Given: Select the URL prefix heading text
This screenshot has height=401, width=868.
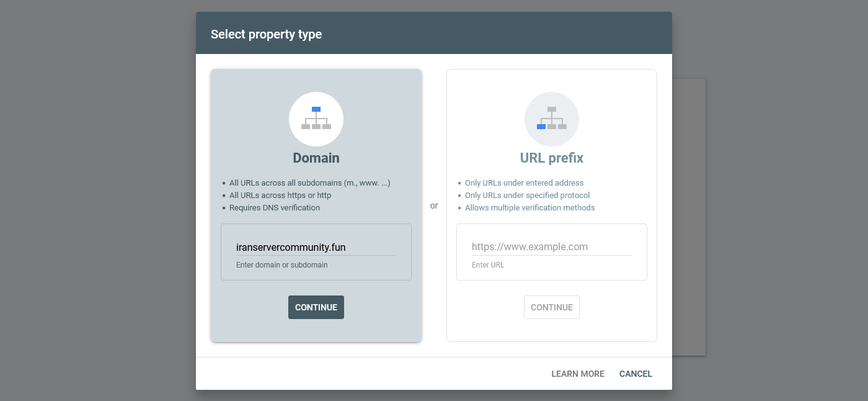Looking at the screenshot, I should tap(551, 158).
